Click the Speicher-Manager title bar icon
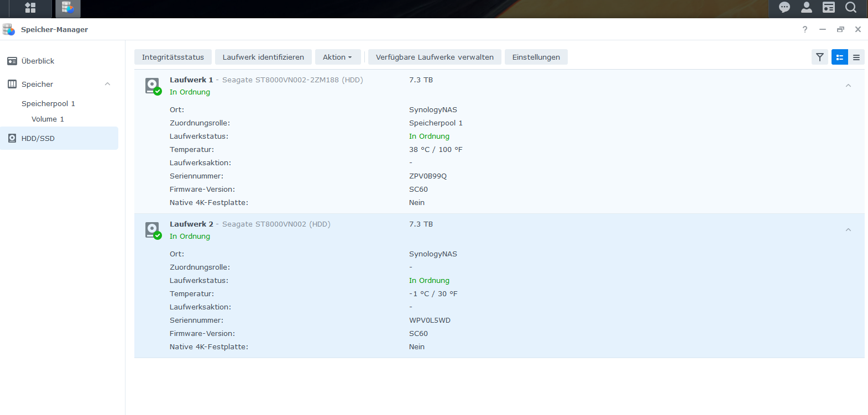The image size is (868, 415). [x=9, y=29]
